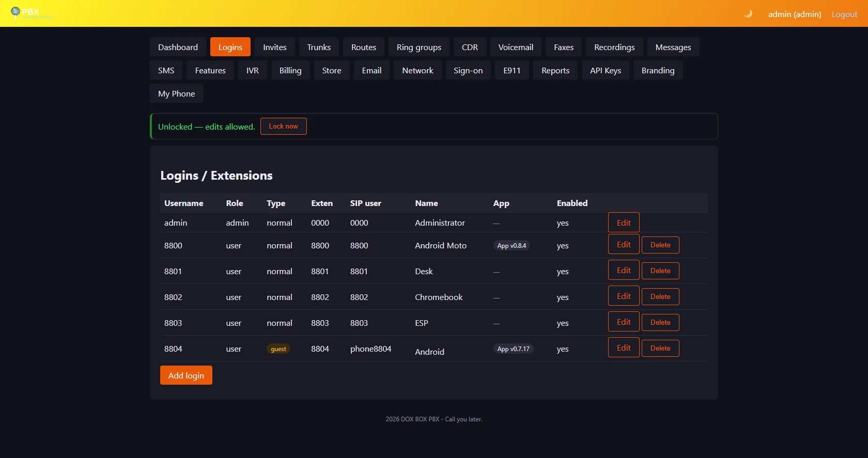Screen dimensions: 868x458
Task: Switch to the Faxes tab
Action: (564, 47)
